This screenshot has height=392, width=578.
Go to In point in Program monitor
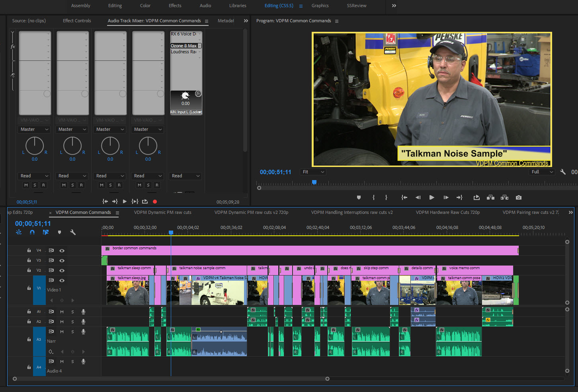pyautogui.click(x=404, y=198)
